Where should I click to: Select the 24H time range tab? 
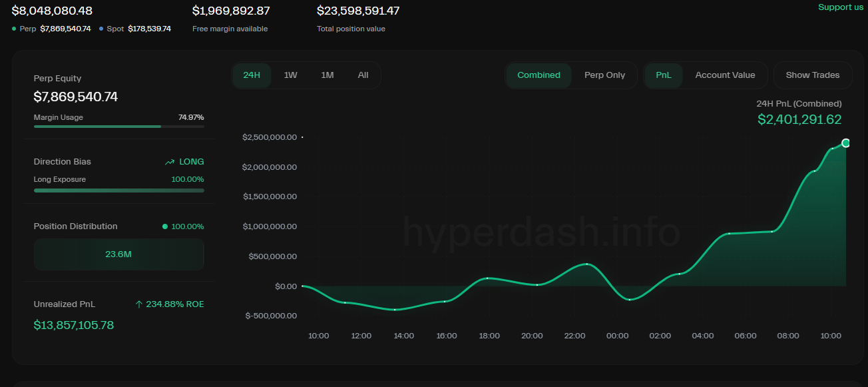(252, 75)
